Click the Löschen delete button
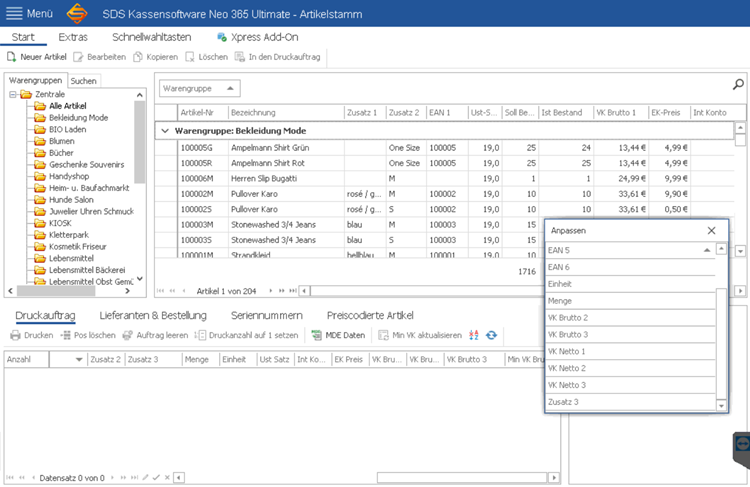 [207, 57]
